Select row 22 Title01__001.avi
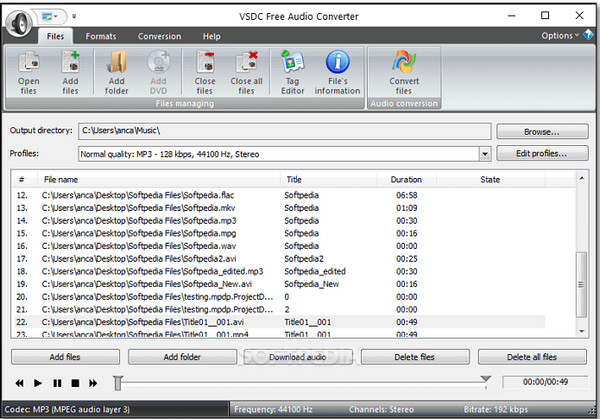Image resolution: width=600 pixels, height=419 pixels. [x=279, y=322]
